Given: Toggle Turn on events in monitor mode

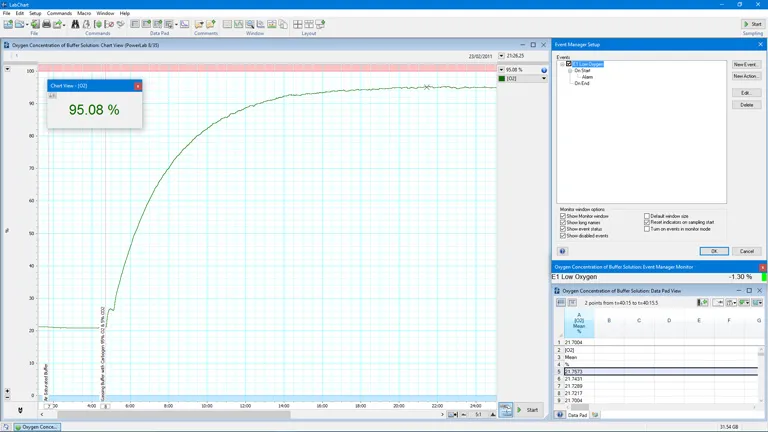Looking at the screenshot, I should click(648, 229).
